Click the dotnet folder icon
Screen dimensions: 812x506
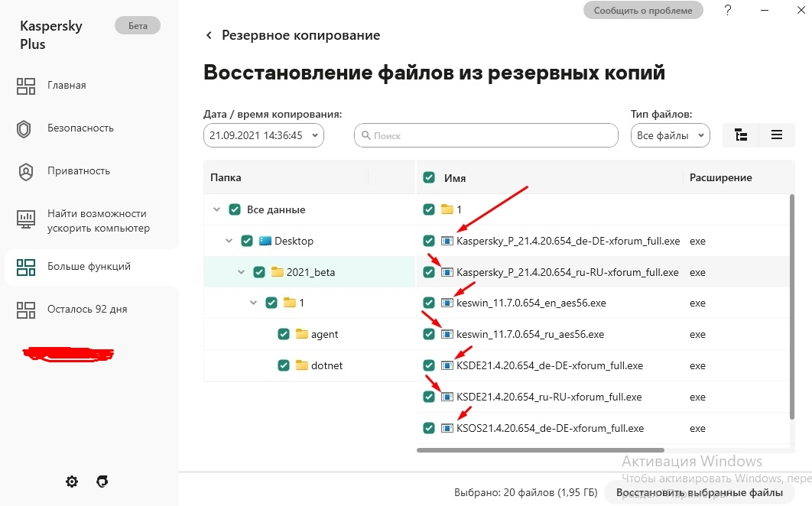[302, 365]
